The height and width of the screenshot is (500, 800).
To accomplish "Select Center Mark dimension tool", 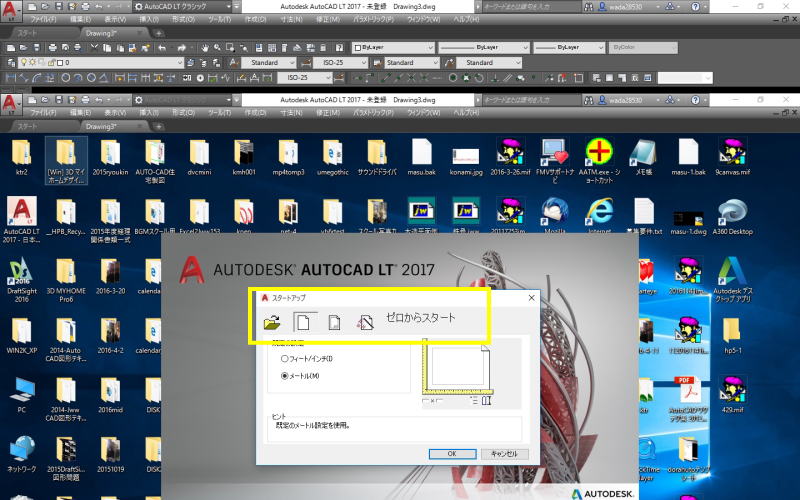I will [200, 78].
